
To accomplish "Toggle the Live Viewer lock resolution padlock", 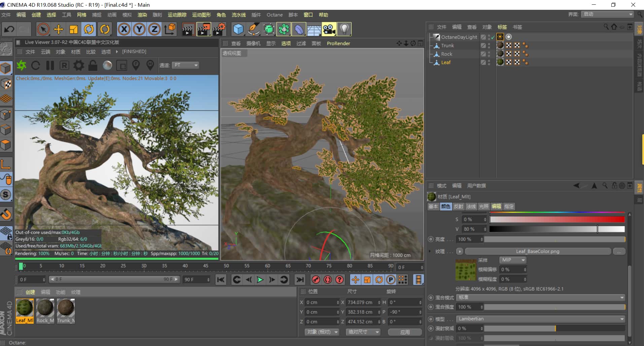I will [x=93, y=65].
